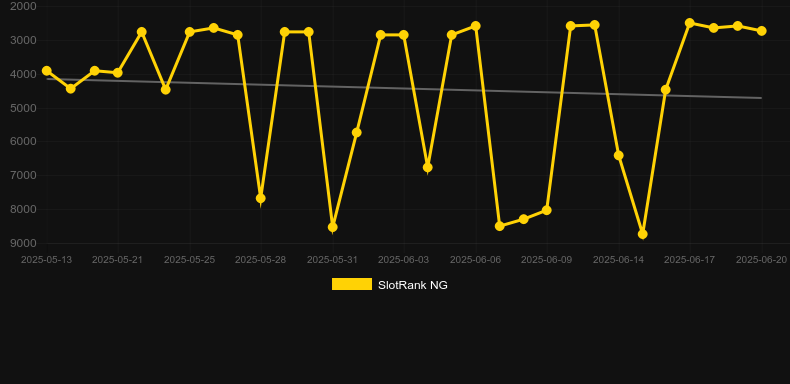Image resolution: width=790 pixels, height=384 pixels.
Task: Select the 2025-06-14 data point near 6400
Action: coord(619,155)
